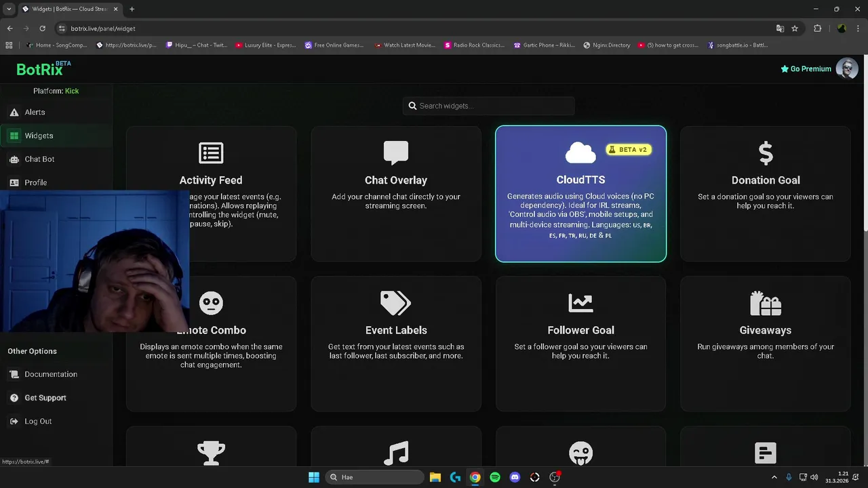Viewport: 868px width, 488px height.
Task: Open Alerts in the sidebar
Action: (x=57, y=112)
